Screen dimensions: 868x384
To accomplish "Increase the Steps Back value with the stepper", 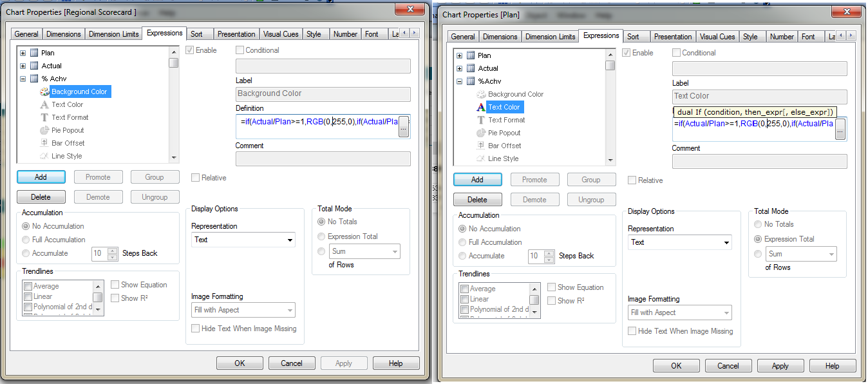I will pos(111,251).
